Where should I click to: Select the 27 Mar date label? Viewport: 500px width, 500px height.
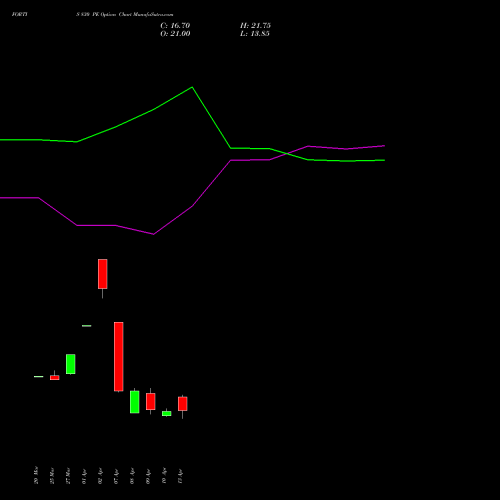(x=68, y=476)
